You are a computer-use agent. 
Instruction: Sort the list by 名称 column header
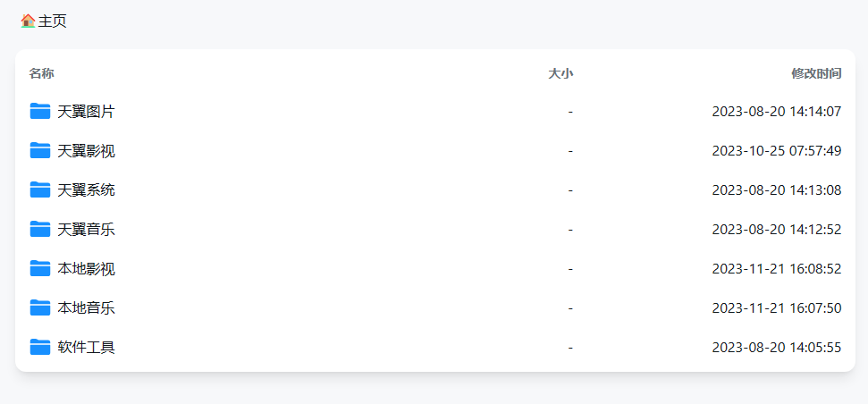point(41,73)
